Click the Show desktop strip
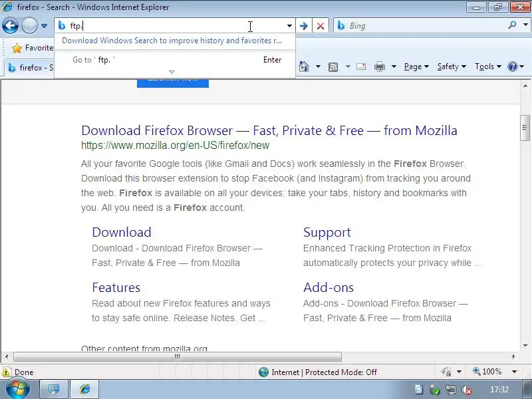 coord(527,390)
